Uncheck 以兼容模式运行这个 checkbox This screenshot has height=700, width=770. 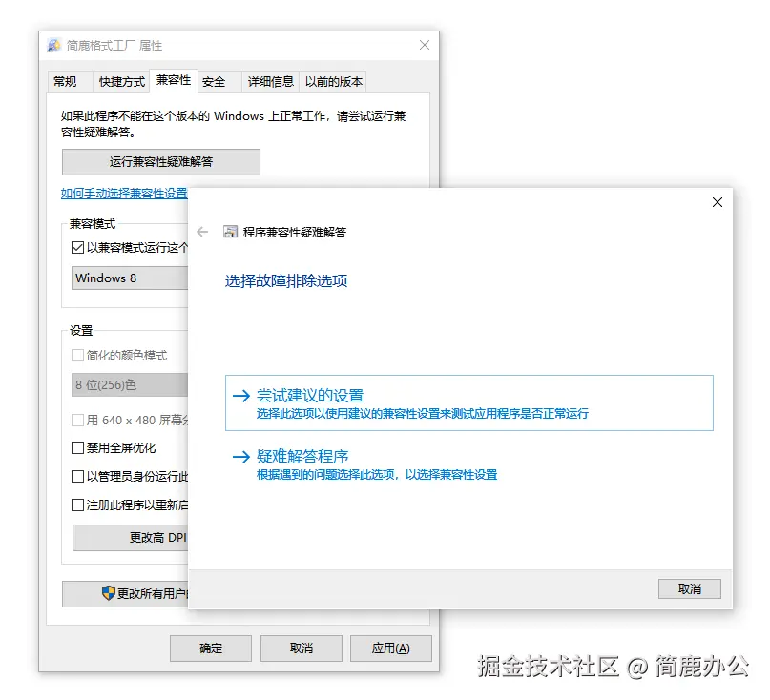point(73,247)
